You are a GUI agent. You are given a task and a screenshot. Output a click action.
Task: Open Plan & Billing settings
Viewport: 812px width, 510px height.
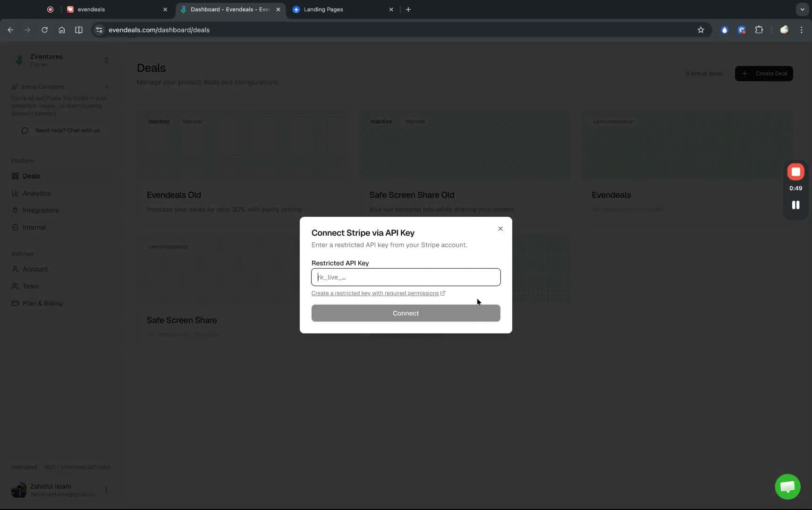[x=42, y=303]
